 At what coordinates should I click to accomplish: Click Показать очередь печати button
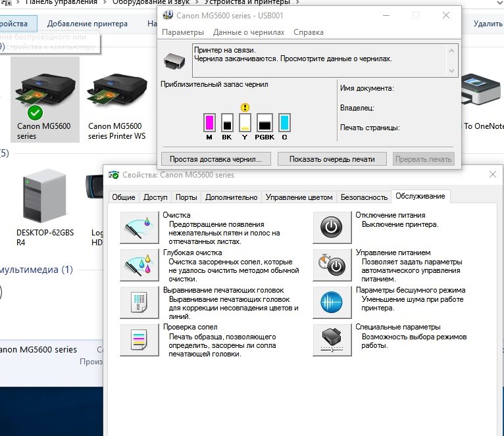(332, 159)
